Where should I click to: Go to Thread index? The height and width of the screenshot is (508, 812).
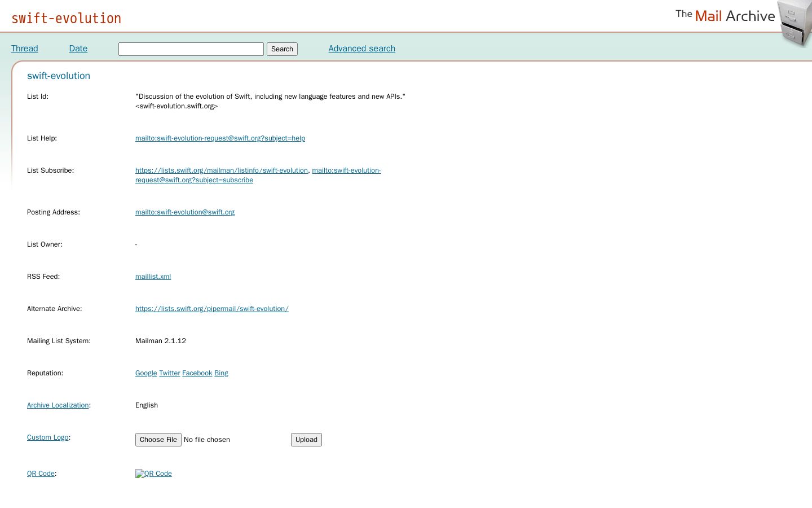point(25,49)
